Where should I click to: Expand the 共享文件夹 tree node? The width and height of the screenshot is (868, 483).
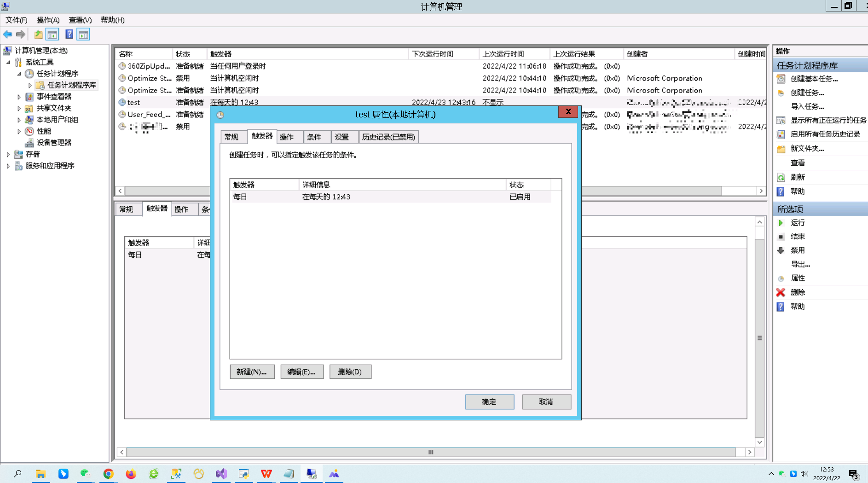pos(19,108)
